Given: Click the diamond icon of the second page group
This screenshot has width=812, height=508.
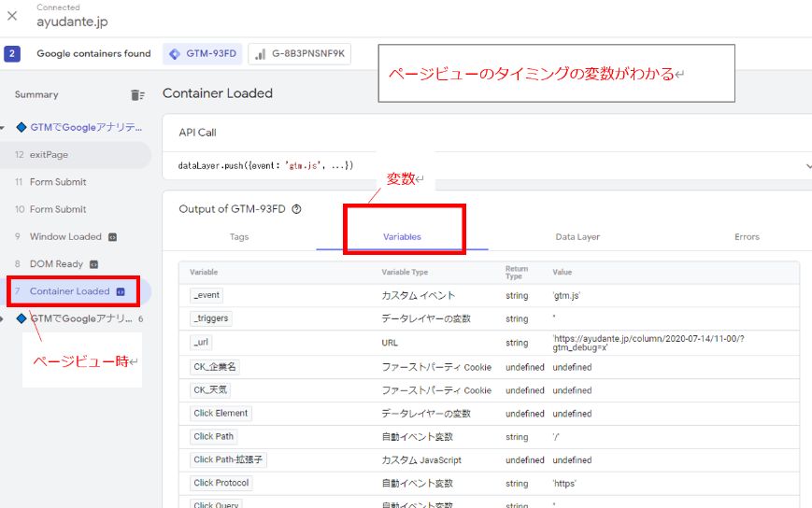Looking at the screenshot, I should (x=21, y=318).
